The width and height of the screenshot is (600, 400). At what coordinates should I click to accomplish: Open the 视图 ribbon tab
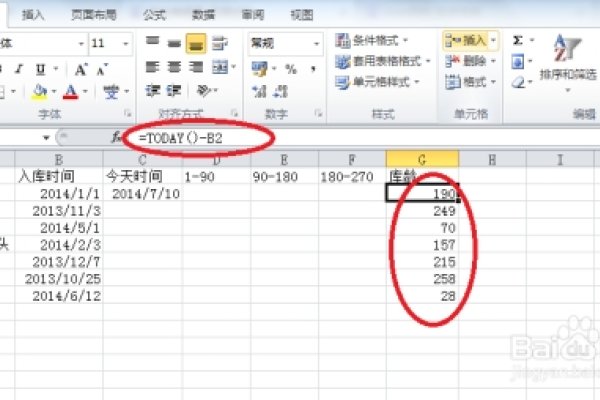click(302, 15)
